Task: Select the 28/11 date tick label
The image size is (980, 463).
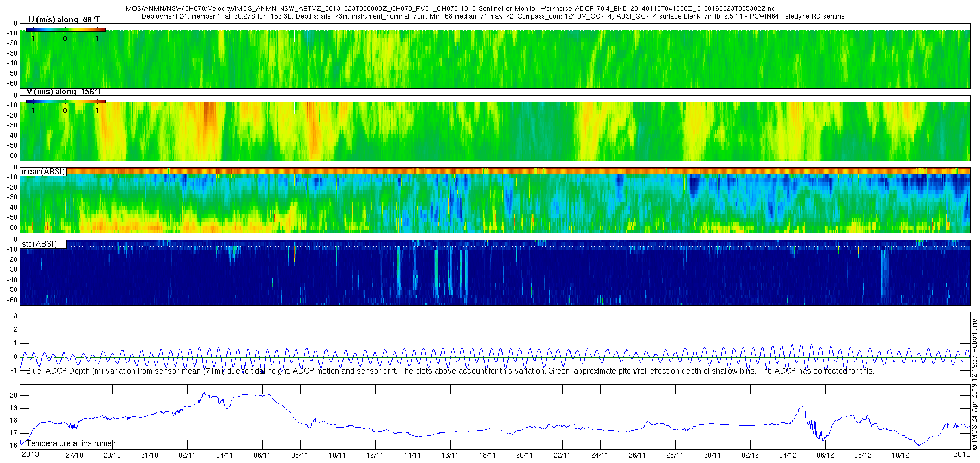Action: (675, 455)
